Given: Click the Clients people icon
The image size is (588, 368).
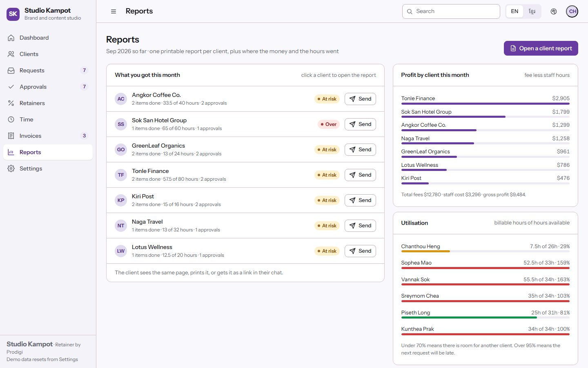Looking at the screenshot, I should 11,54.
